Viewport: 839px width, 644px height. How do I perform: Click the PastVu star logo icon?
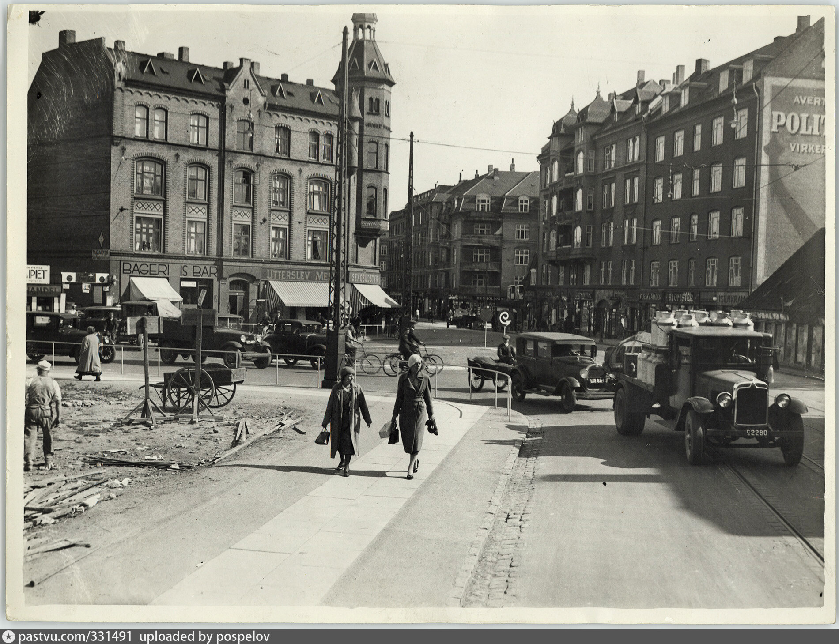9,637
